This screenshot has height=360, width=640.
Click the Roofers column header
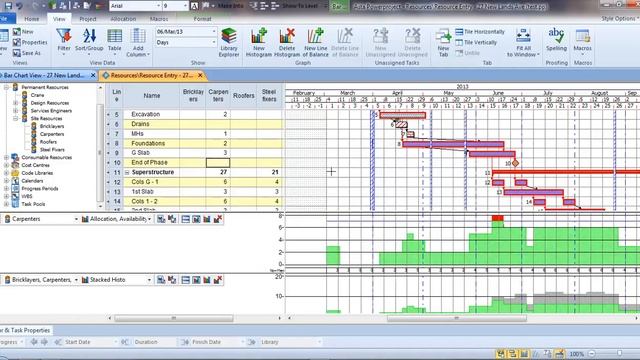[244, 96]
